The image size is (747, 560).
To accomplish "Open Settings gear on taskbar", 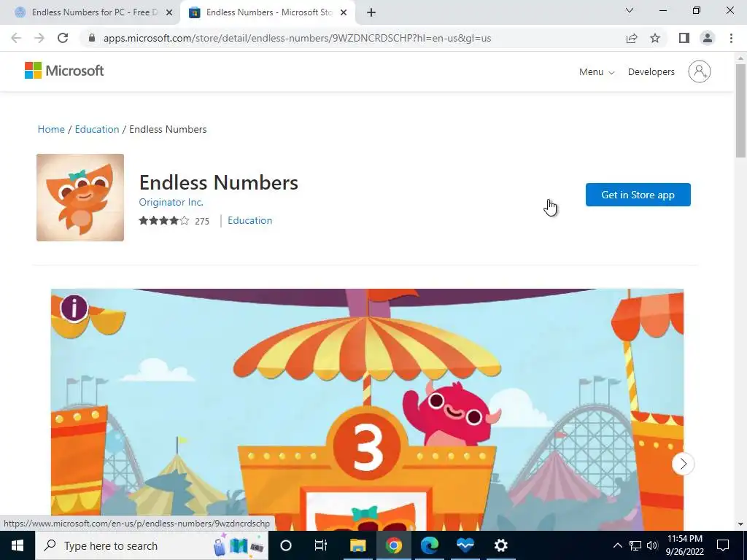I will click(500, 545).
